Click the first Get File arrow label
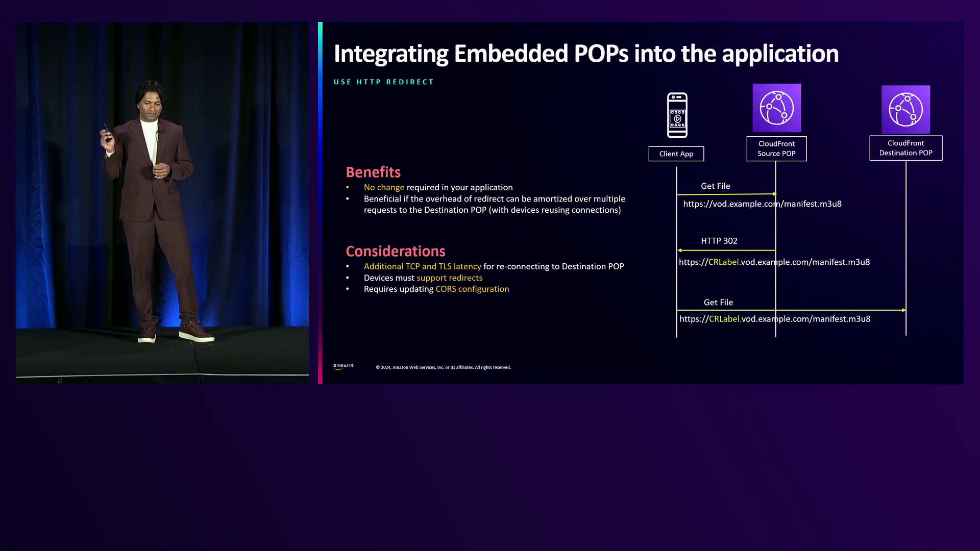Screen dimensions: 980x551 pyautogui.click(x=715, y=186)
